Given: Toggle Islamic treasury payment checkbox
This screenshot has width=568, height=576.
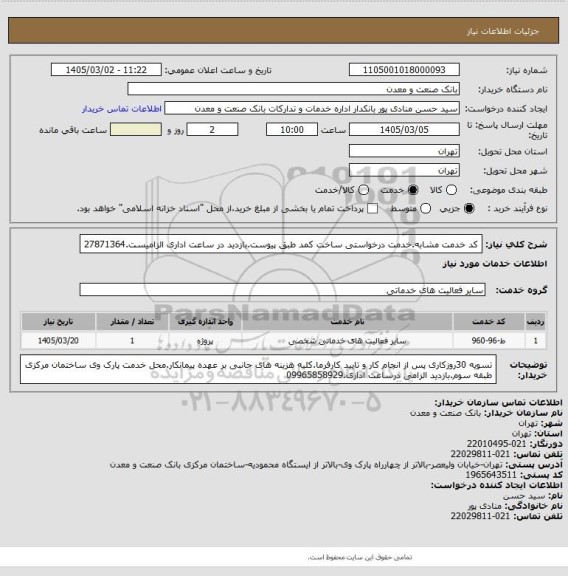Looking at the screenshot, I should click(x=373, y=209).
